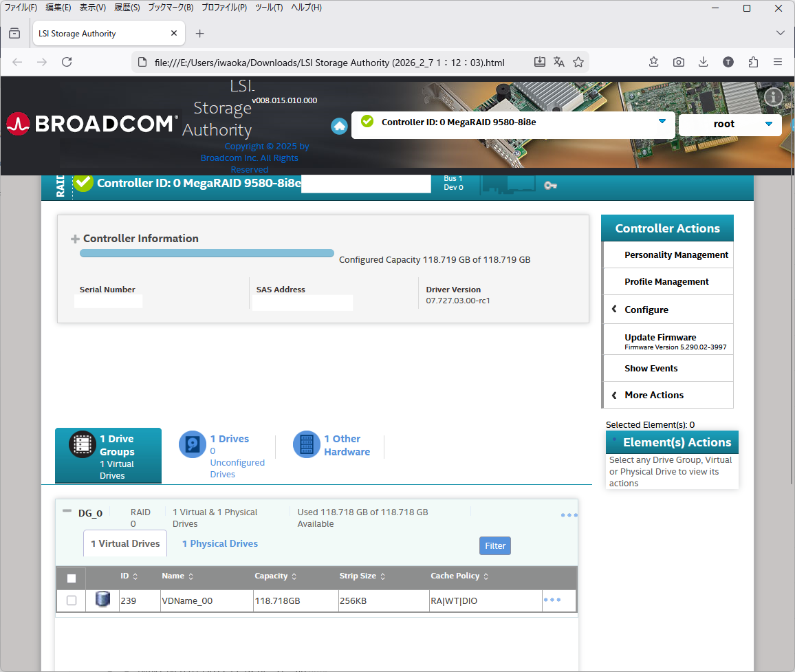Screen dimensions: 795x672
Task: Toggle the select-all checkbox in the table header
Action: click(x=72, y=578)
